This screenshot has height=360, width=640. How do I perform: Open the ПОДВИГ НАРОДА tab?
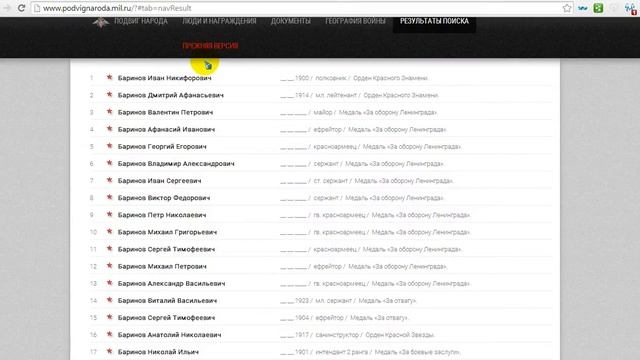pos(141,21)
